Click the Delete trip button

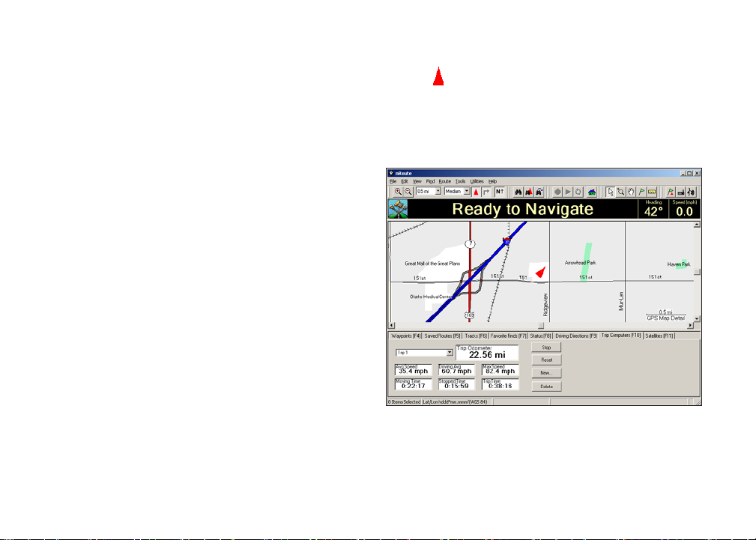click(x=546, y=386)
